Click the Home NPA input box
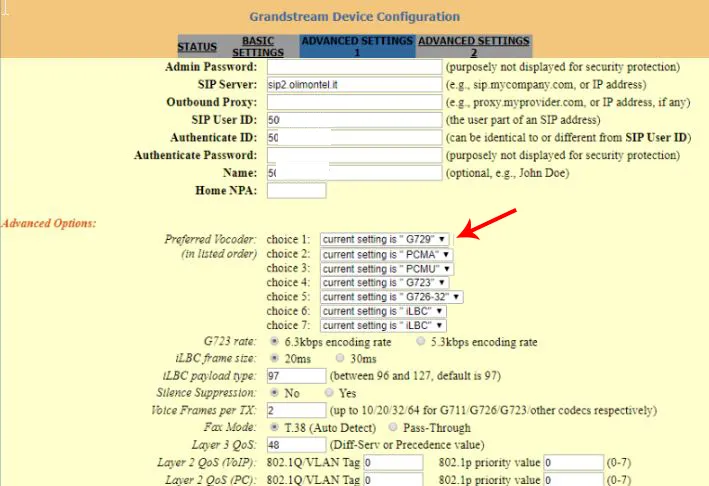 (x=296, y=191)
